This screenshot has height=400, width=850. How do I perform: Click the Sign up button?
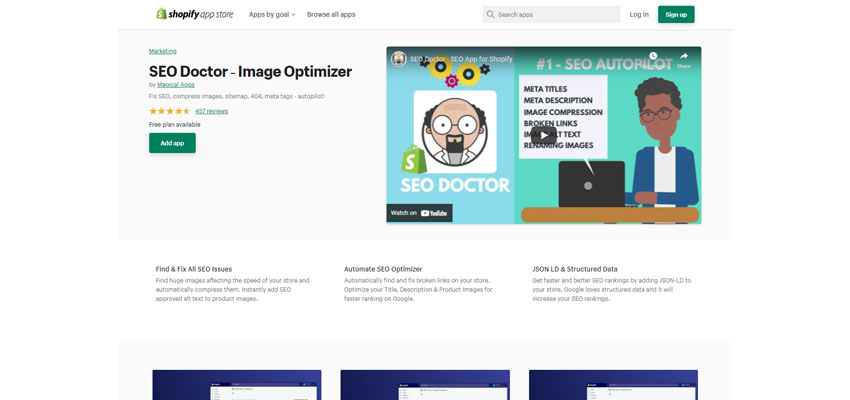[676, 15]
